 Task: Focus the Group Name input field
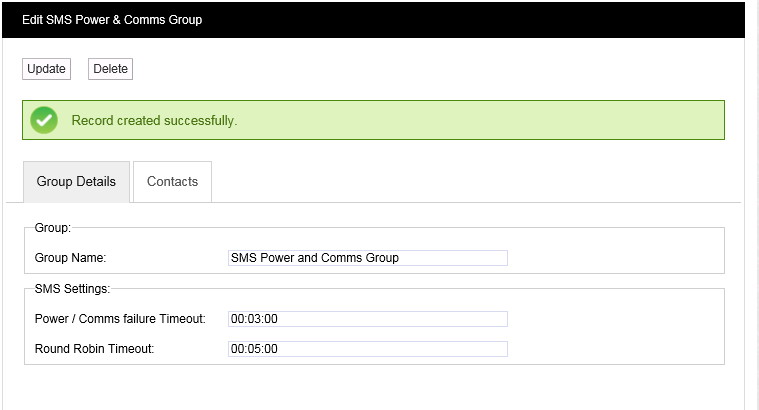click(x=367, y=258)
